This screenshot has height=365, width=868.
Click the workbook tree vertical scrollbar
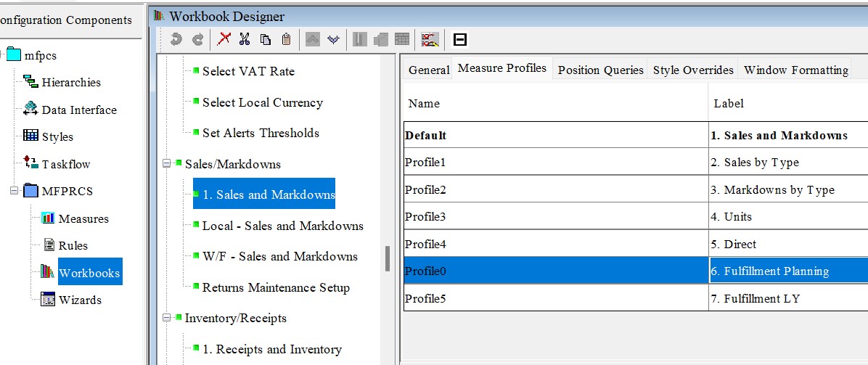point(388,258)
